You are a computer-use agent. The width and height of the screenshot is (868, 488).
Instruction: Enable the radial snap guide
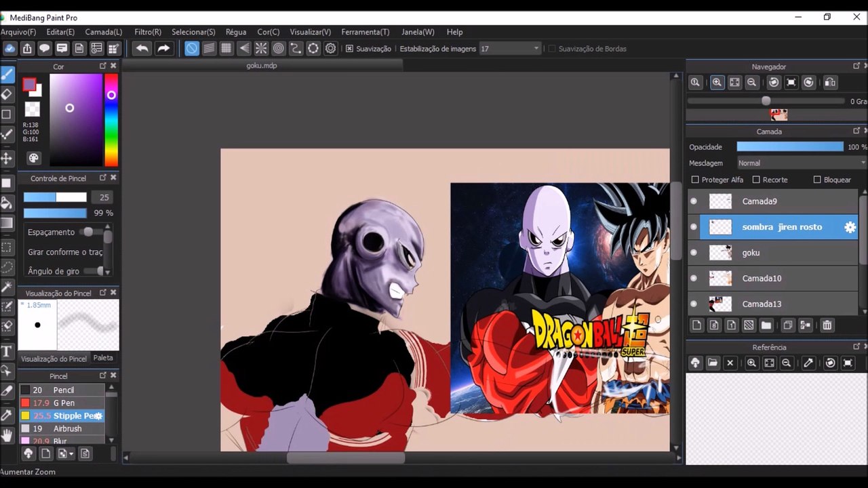click(x=261, y=48)
